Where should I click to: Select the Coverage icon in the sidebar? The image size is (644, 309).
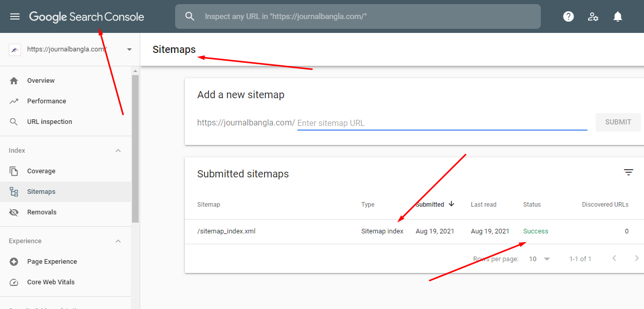13,171
